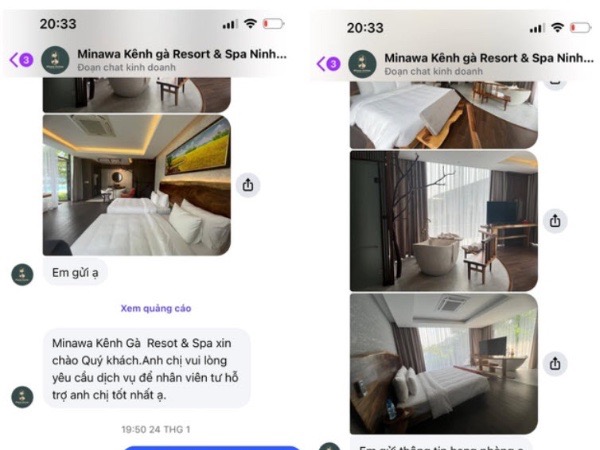Tap sender avatar beside the greeting message

[22, 397]
